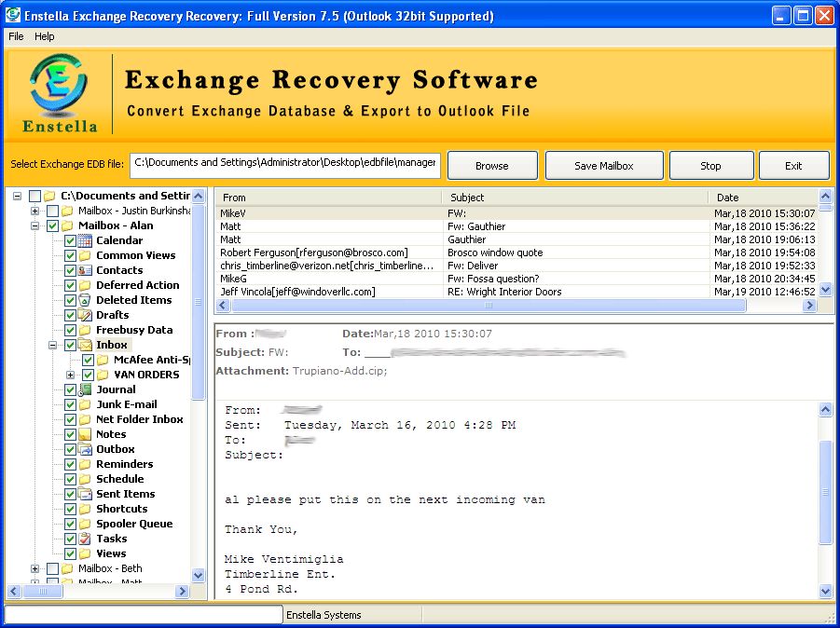The width and height of the screenshot is (840, 628).
Task: Click the Contacts card icon
Action: click(x=85, y=270)
